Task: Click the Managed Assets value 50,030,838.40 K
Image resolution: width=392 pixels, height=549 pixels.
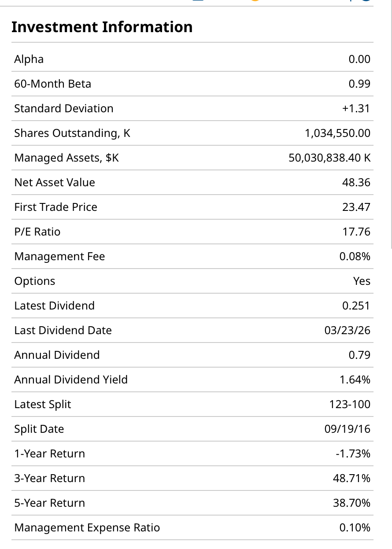Action: tap(329, 158)
